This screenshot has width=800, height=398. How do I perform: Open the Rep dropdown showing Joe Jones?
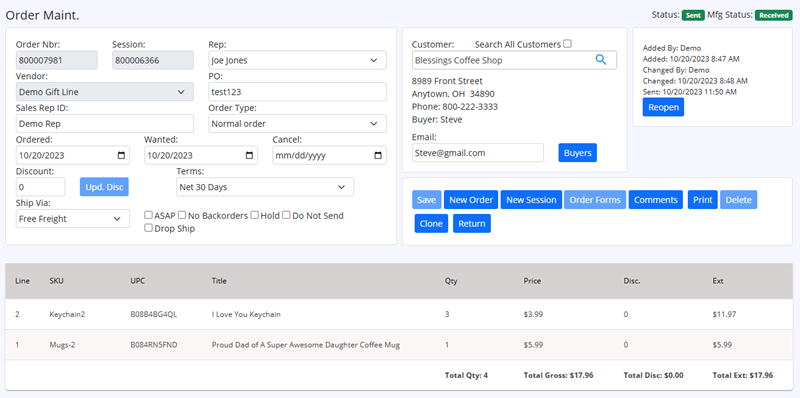[x=297, y=60]
